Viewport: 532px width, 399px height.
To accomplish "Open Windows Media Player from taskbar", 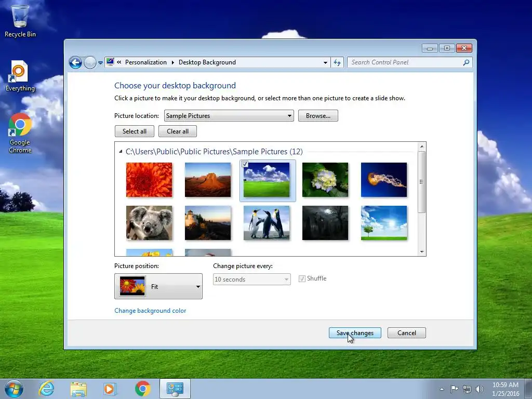I will click(110, 389).
